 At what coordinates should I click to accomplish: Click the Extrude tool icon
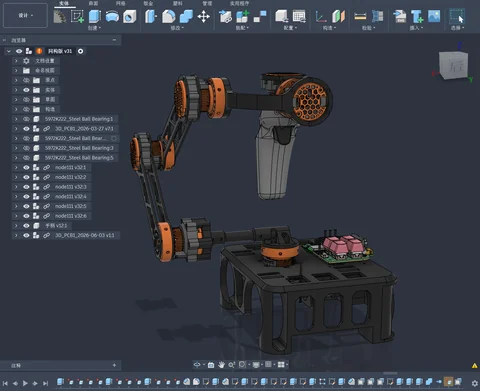(x=95, y=16)
